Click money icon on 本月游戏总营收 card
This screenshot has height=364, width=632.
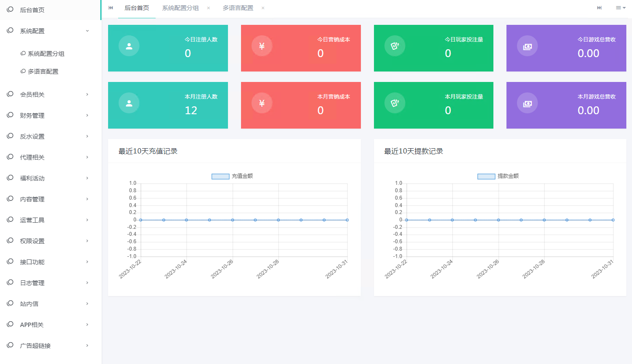[x=527, y=103]
